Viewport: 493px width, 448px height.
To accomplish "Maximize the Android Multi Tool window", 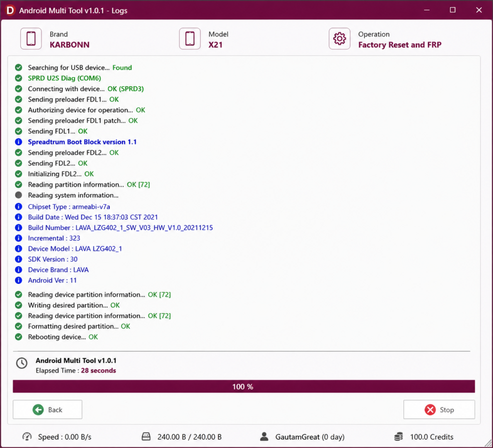I will 453,10.
